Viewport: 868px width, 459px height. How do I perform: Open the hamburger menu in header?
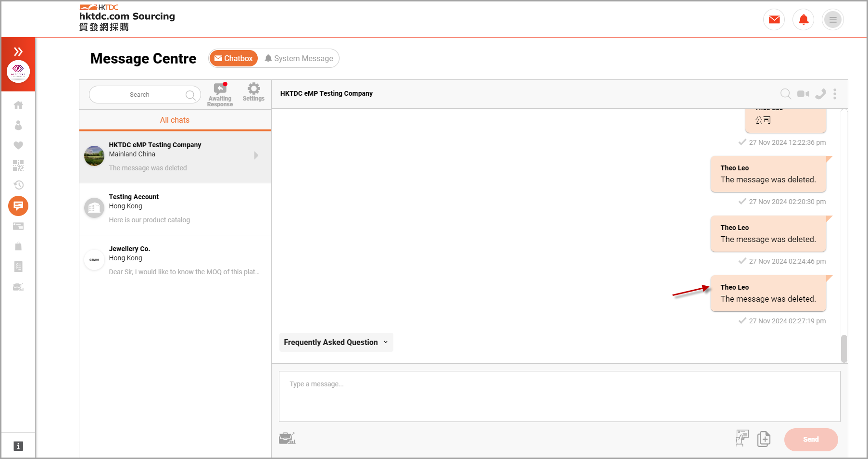(832, 20)
